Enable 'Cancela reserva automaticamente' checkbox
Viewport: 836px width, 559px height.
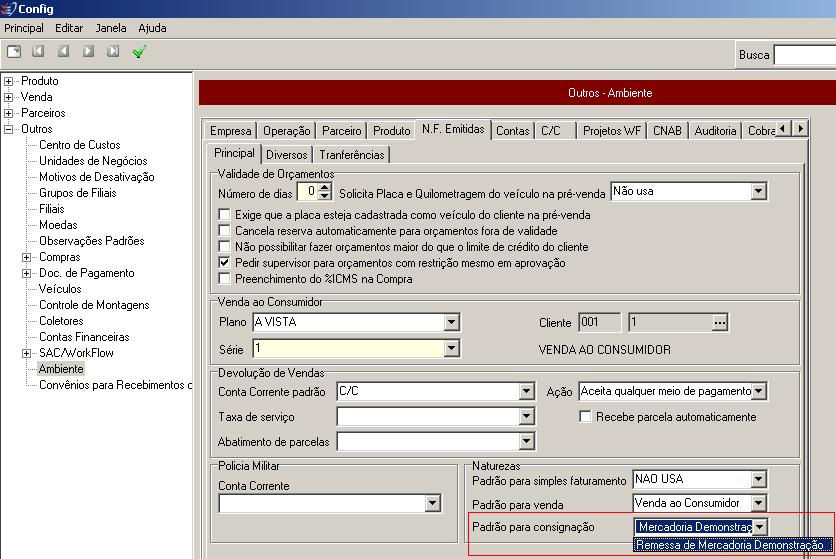click(225, 231)
